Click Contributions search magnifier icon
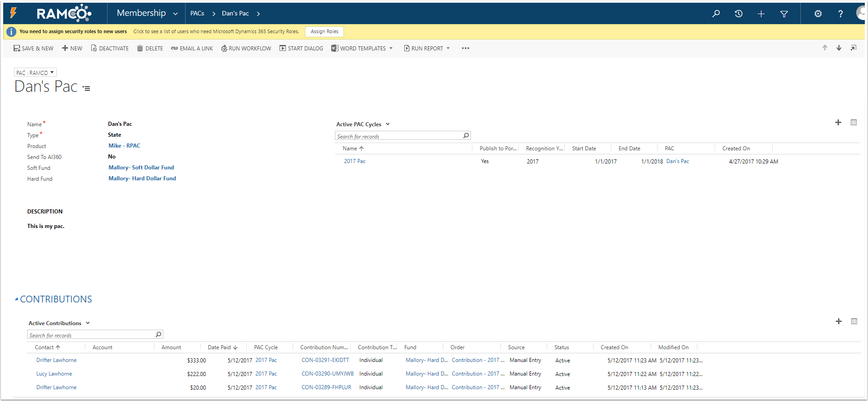868x401 pixels. click(158, 335)
